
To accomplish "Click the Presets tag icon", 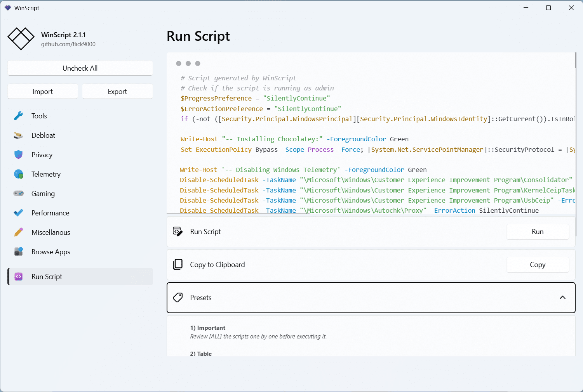I will point(178,298).
